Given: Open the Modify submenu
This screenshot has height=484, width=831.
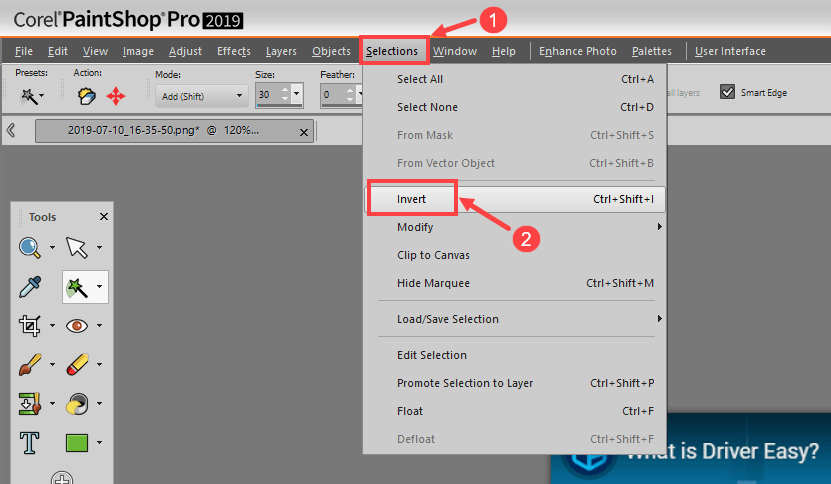Looking at the screenshot, I should (x=515, y=227).
